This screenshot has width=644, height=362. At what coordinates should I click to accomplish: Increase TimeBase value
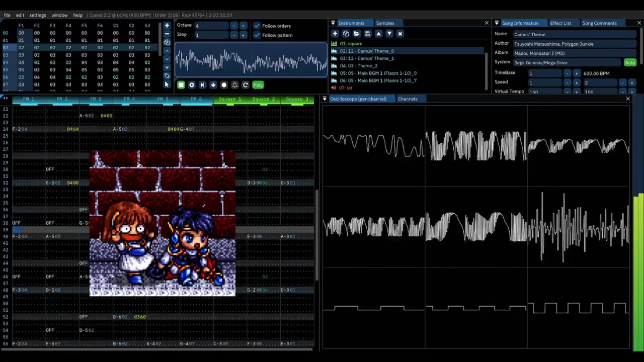pyautogui.click(x=577, y=73)
